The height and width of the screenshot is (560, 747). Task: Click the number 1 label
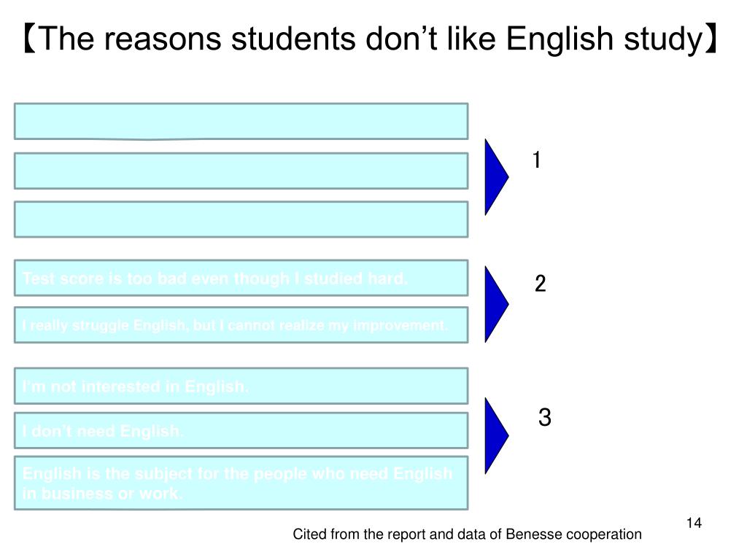536,160
